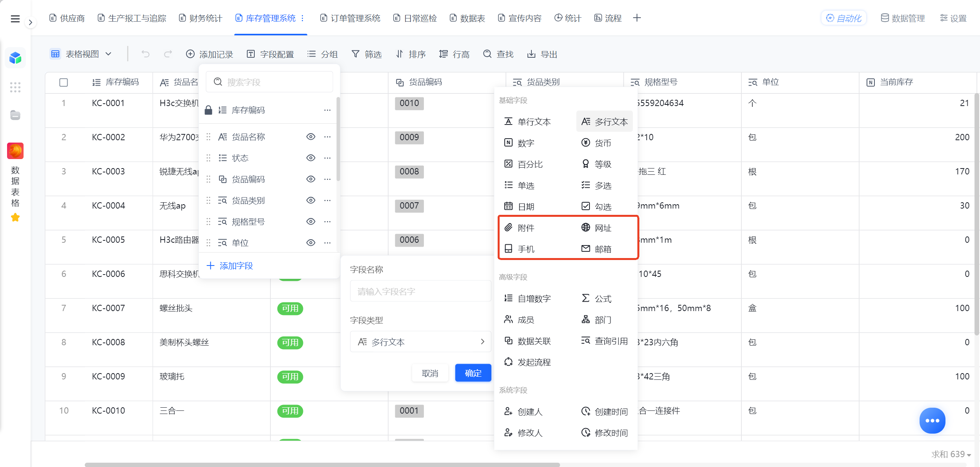Open more options for 库存编码 field

pos(327,110)
